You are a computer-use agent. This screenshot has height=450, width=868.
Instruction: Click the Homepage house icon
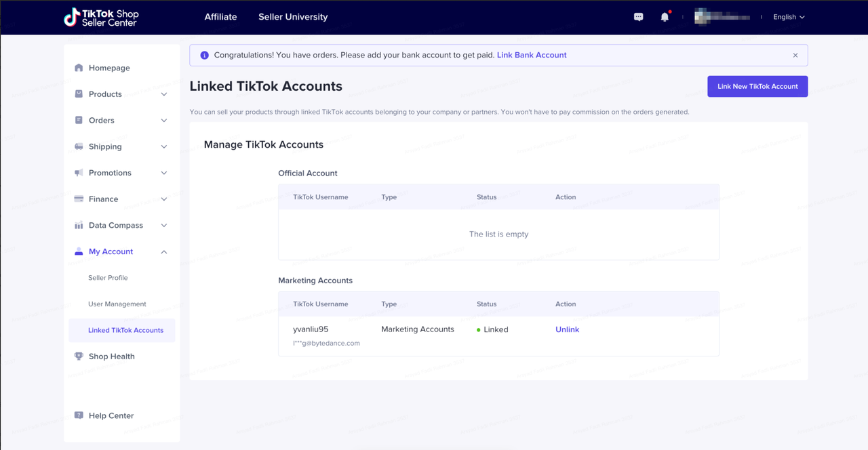[x=79, y=68]
